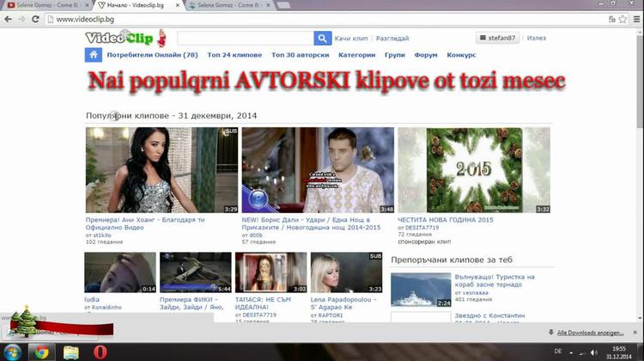
Task: Show all downloads via 'Alle Downloads anzeigen'
Action: click(x=592, y=332)
